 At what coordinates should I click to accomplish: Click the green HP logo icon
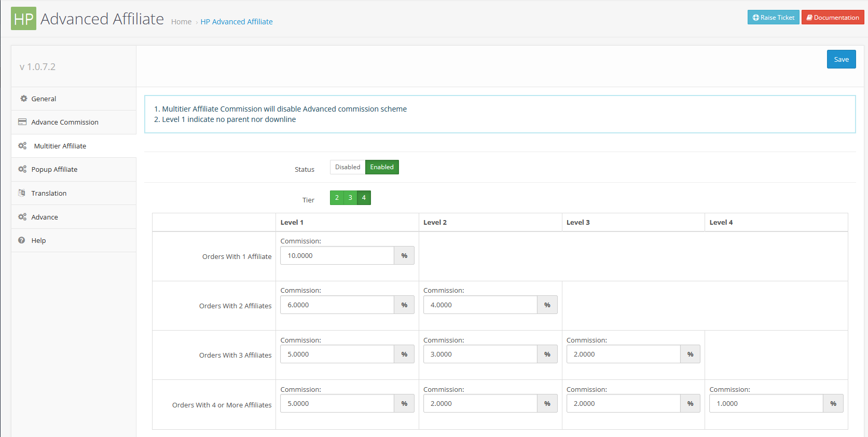(23, 19)
